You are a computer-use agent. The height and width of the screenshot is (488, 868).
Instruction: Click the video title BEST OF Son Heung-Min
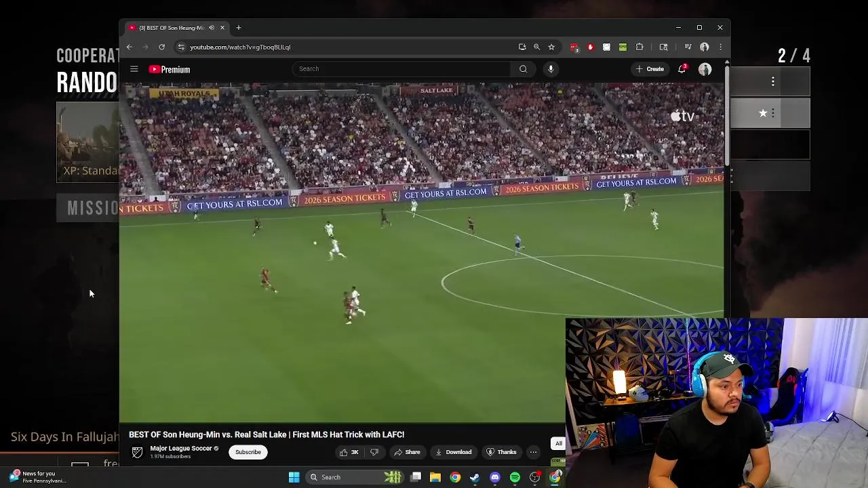(267, 434)
